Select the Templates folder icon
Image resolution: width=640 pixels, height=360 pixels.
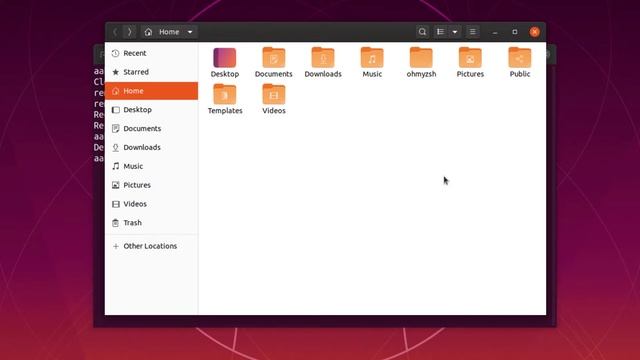pos(225,94)
